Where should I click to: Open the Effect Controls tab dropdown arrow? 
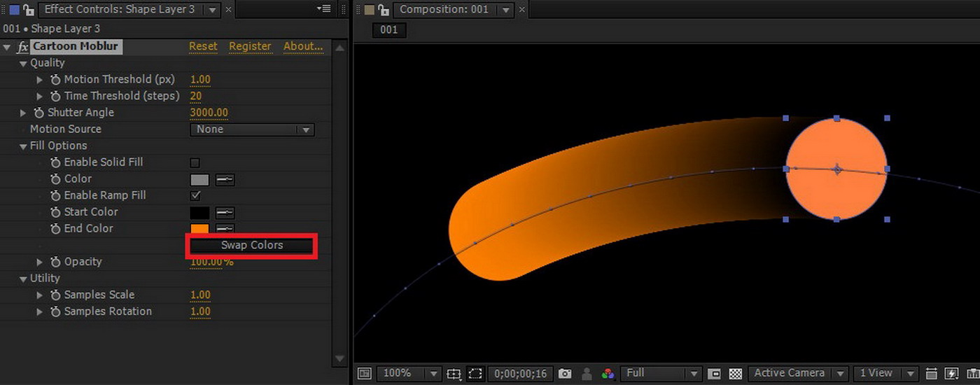point(213,10)
